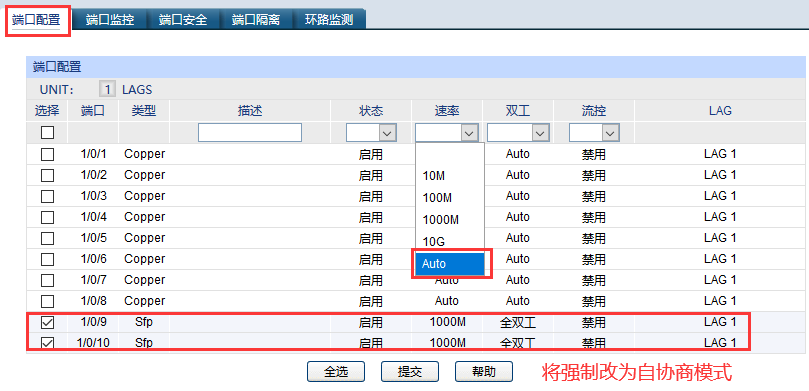Click Copper type of port 1/0/5
809x391 pixels.
pos(144,238)
